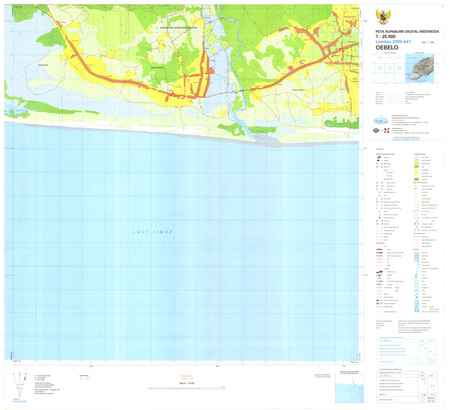Click the Garuda Pancasila national emblem
Viewport: 450px width, 410px height.
click(x=383, y=17)
